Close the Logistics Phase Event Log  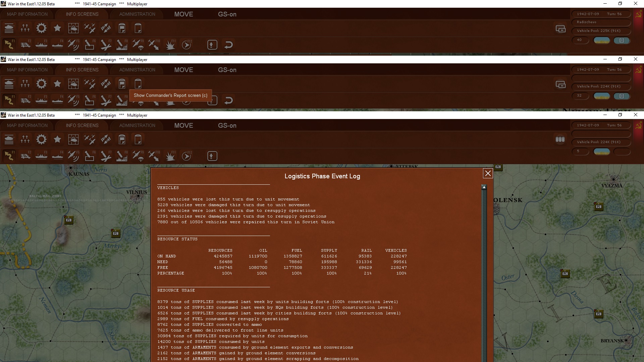(488, 173)
